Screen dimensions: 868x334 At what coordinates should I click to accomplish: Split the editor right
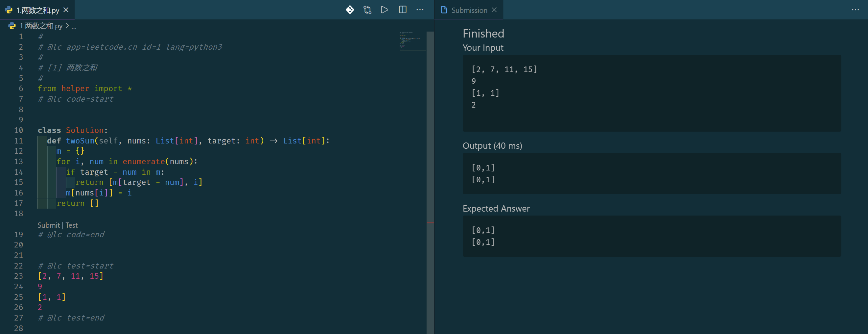pos(403,10)
